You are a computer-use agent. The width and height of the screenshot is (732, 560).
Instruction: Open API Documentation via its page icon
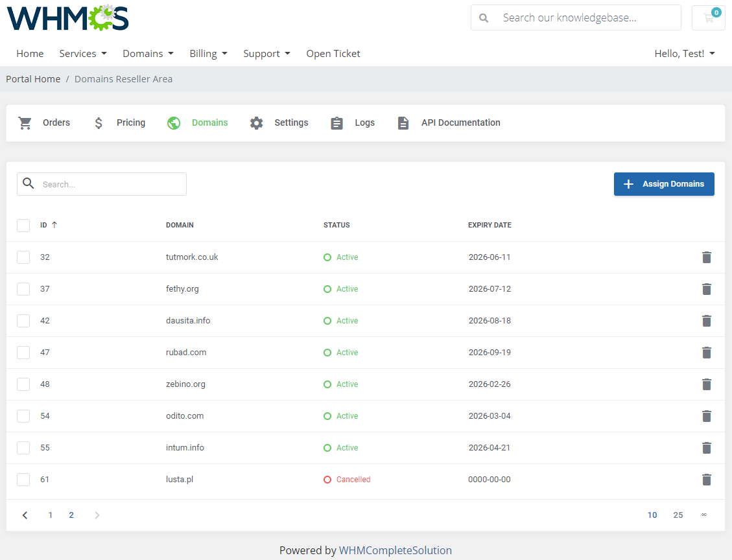pyautogui.click(x=403, y=122)
